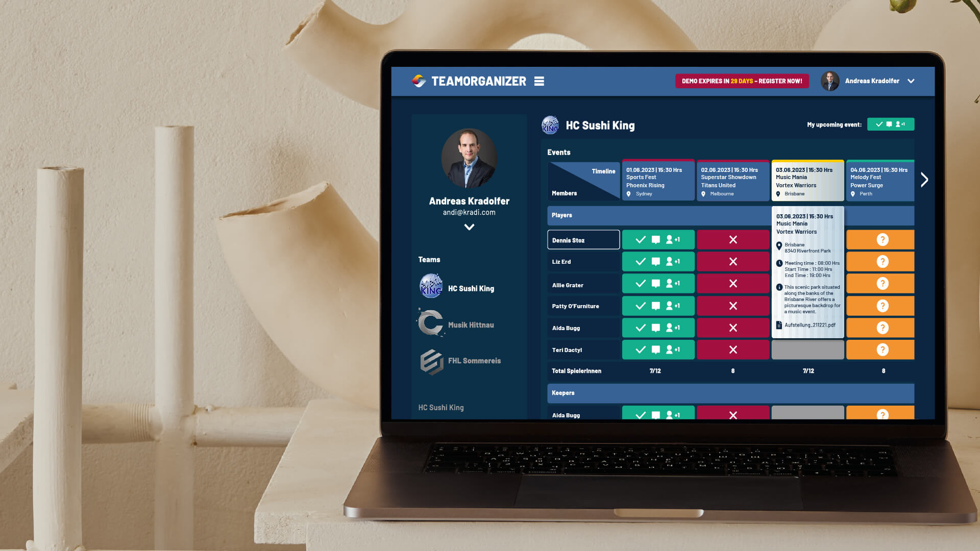Click the red X decline icon for Patty O'Furniture

pyautogui.click(x=733, y=306)
